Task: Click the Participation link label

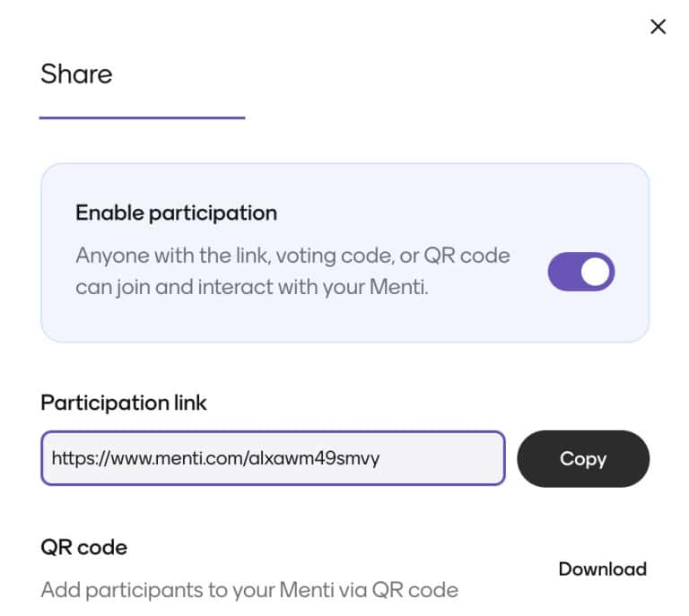Action: pyautogui.click(x=124, y=403)
